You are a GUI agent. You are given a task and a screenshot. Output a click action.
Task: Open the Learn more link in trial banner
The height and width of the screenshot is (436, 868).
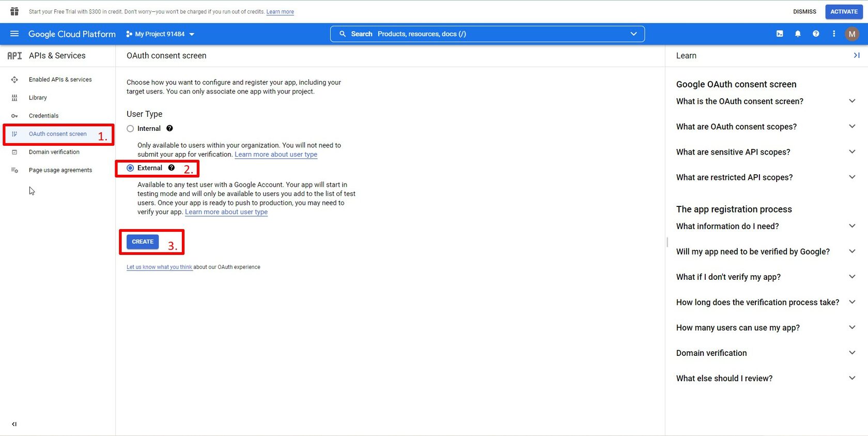pyautogui.click(x=280, y=12)
